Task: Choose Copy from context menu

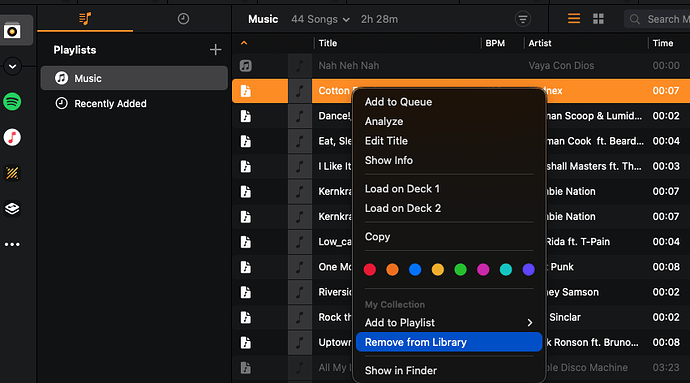Action: tap(449, 237)
